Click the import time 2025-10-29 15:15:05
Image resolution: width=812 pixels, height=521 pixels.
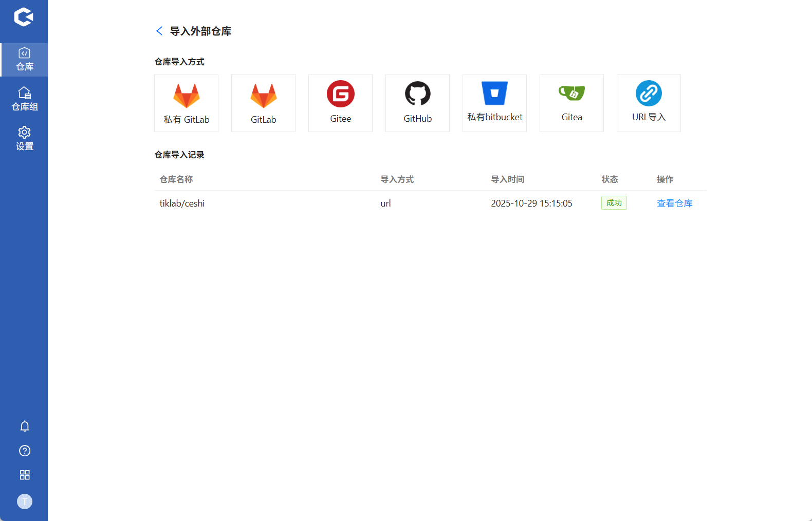click(x=531, y=203)
